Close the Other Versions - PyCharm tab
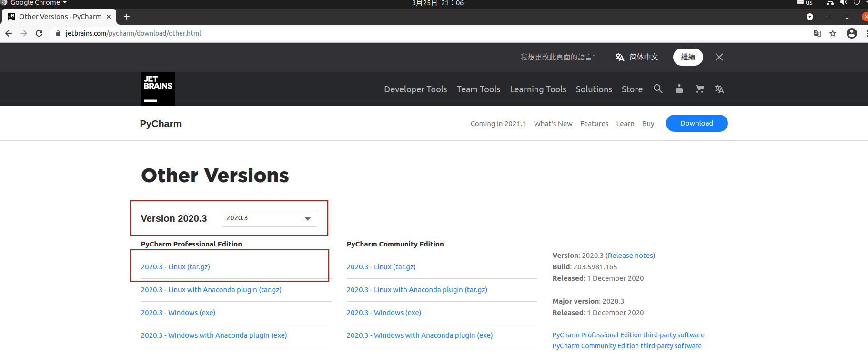The image size is (868, 354). [x=109, y=17]
